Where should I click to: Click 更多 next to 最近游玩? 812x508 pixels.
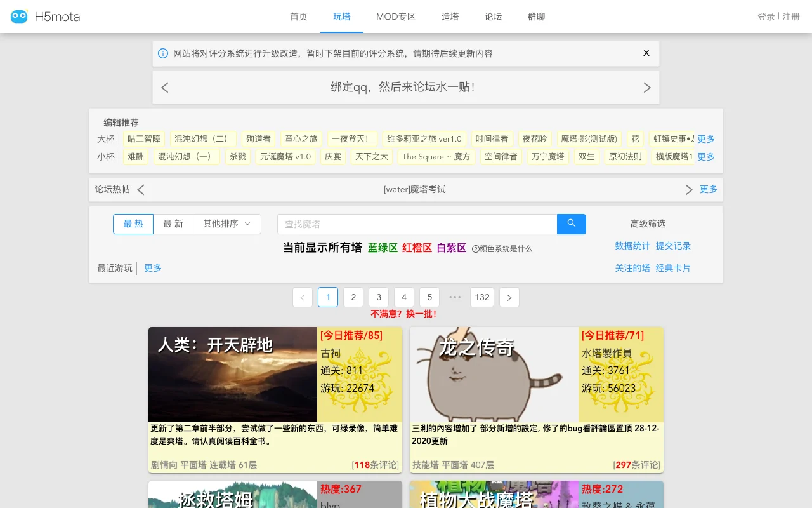153,268
